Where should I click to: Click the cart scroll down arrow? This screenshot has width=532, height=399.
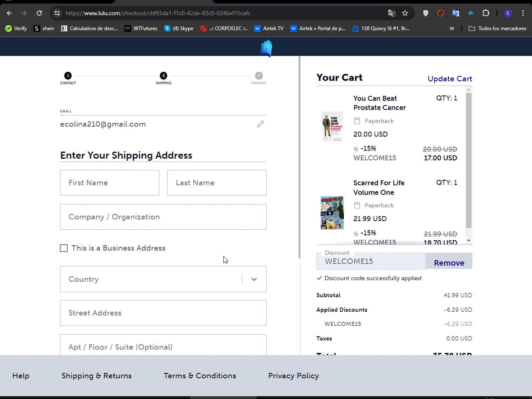469,241
